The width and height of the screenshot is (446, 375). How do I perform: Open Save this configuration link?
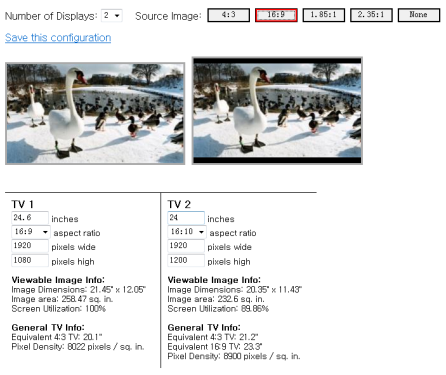pyautogui.click(x=58, y=38)
